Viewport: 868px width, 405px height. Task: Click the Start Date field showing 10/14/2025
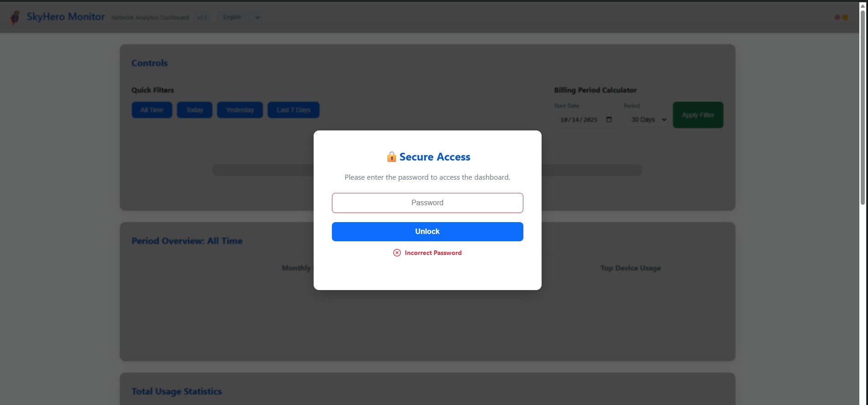pos(579,119)
